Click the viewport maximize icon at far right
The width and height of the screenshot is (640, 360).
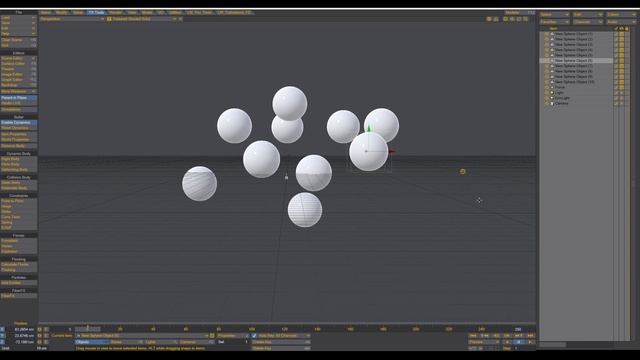point(526,19)
